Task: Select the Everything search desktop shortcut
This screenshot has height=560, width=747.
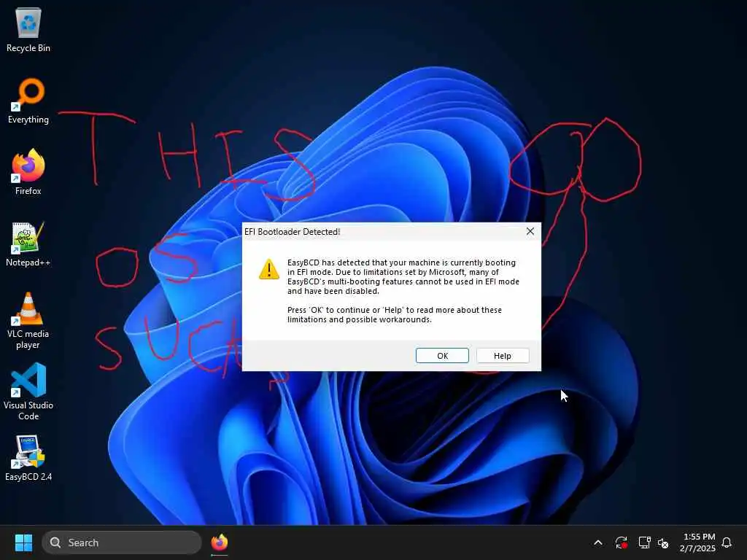Action: tap(28, 101)
